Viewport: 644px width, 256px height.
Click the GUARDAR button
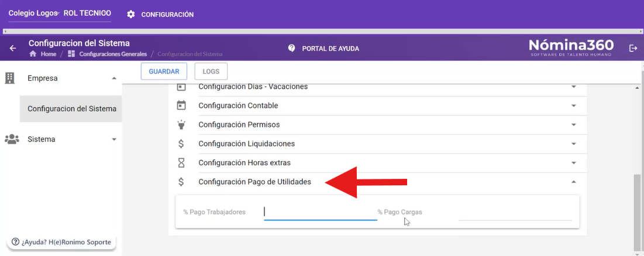click(164, 71)
